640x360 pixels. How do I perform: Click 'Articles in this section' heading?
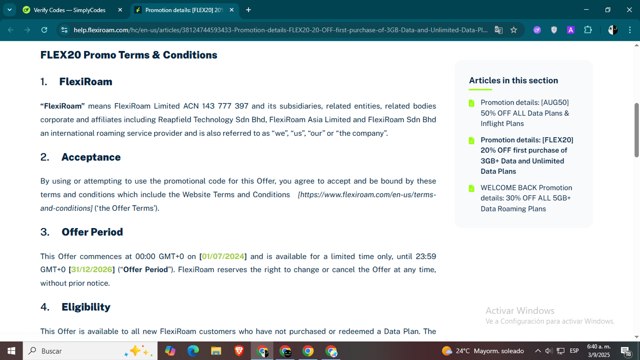(513, 80)
